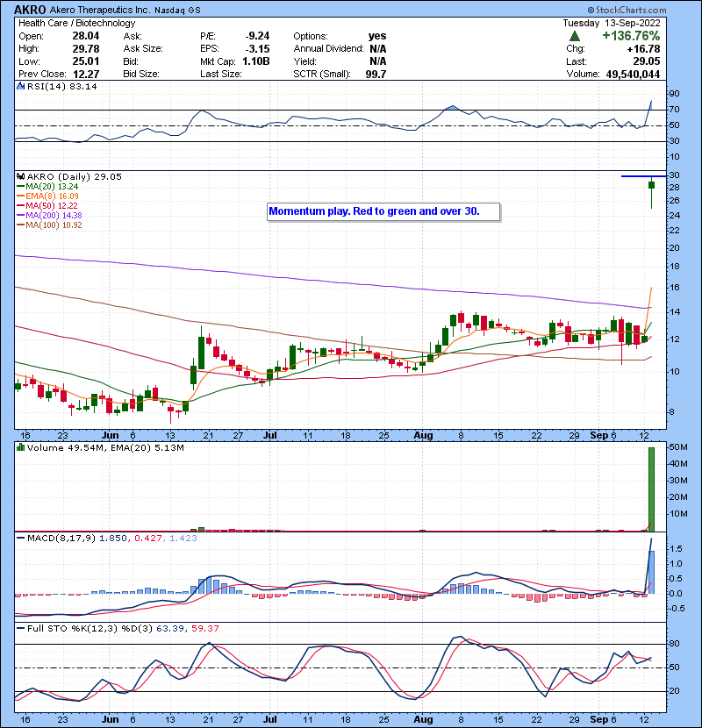Select the MA(100) 10.92 legend entry
The image size is (702, 728).
coord(49,225)
